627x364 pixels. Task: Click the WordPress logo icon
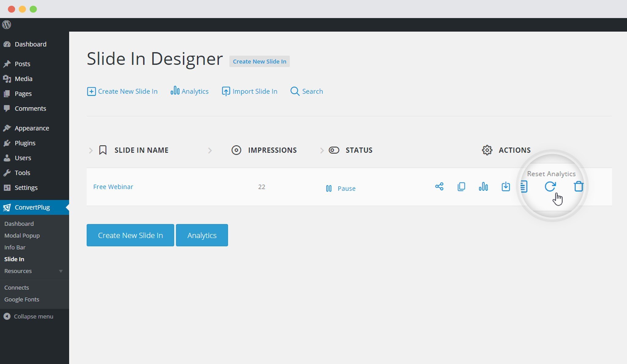tap(6, 24)
